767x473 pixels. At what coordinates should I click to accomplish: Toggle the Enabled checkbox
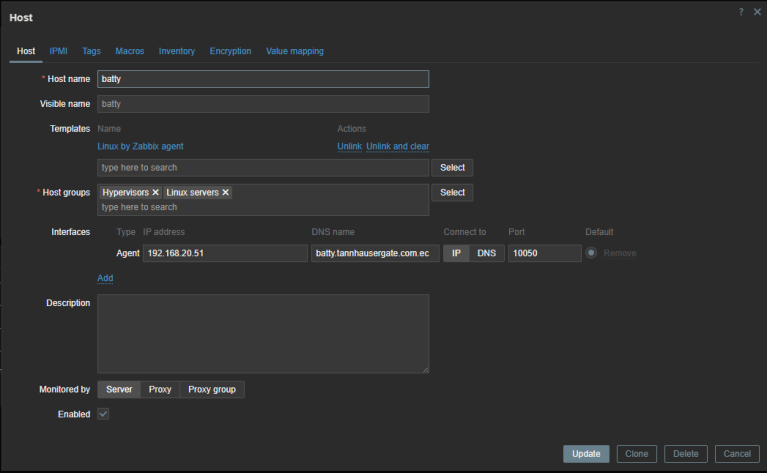[103, 414]
